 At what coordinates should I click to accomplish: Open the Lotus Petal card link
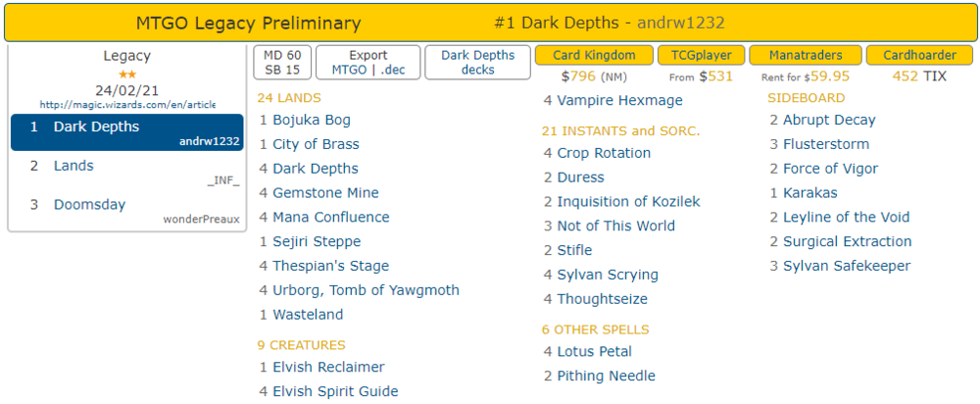tap(594, 351)
